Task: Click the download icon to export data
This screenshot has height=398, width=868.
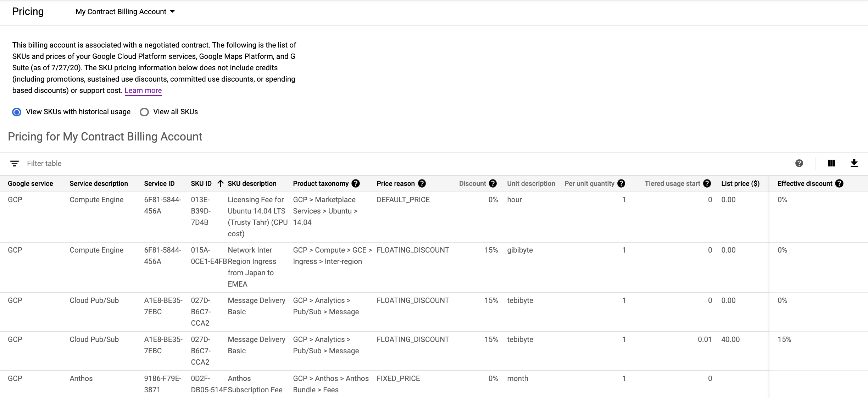Action: [854, 163]
